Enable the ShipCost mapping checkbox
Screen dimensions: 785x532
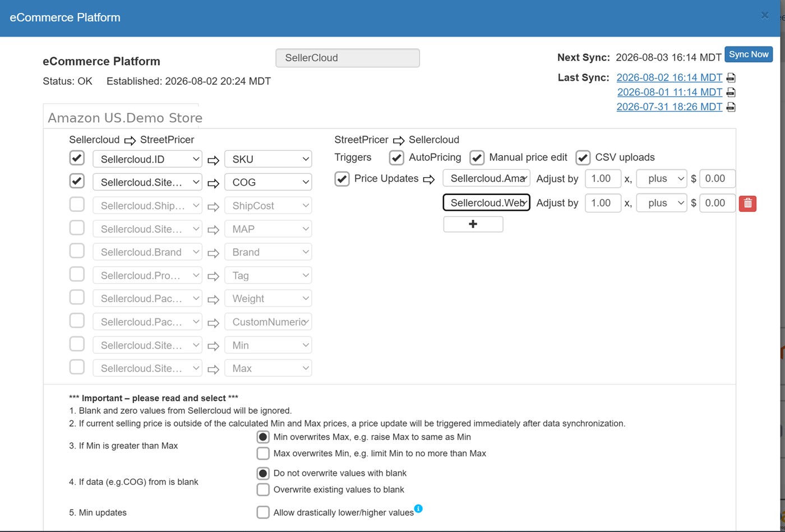[x=77, y=205]
